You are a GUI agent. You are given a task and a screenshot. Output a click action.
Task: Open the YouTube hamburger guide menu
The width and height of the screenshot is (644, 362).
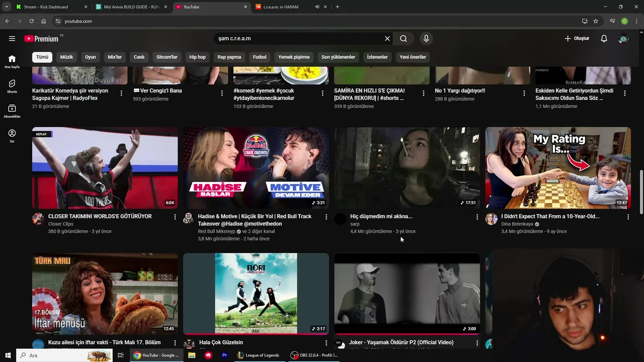[12, 39]
